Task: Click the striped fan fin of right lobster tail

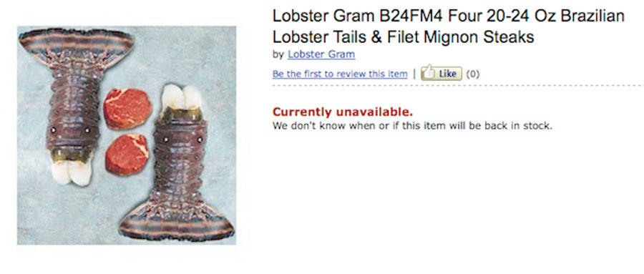Action: point(177,225)
